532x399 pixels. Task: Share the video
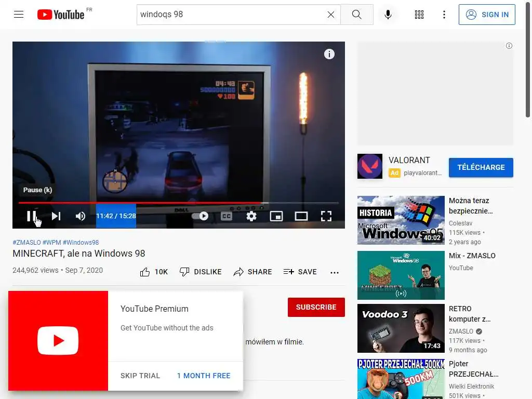[253, 272]
